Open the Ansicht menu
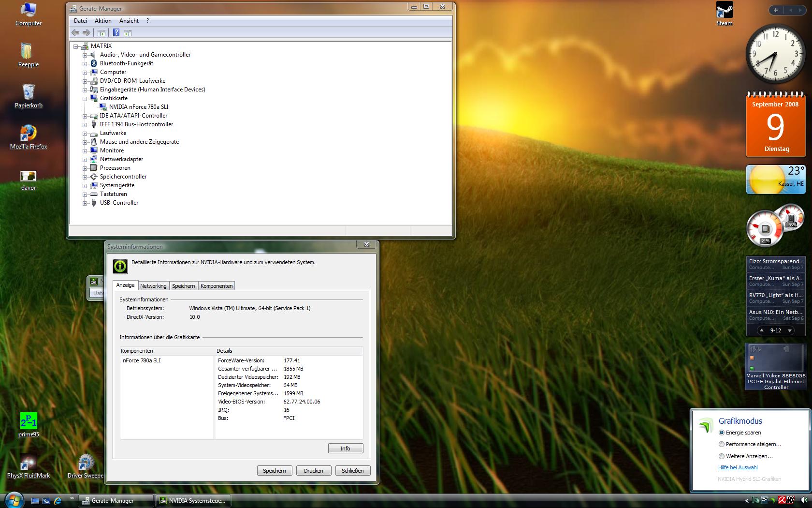The image size is (812, 508). point(129,21)
